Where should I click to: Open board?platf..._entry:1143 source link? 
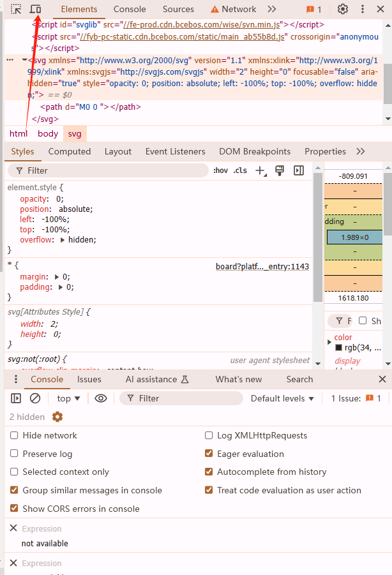pos(262,267)
